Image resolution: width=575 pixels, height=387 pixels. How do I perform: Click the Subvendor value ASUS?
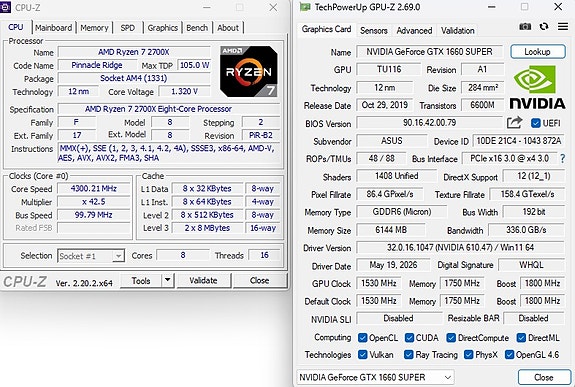point(392,141)
